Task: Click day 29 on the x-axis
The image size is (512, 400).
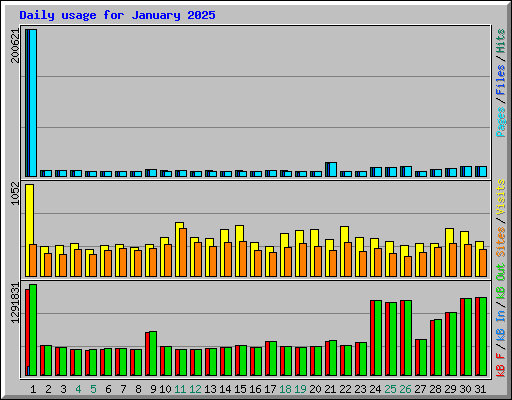Action: (x=450, y=389)
